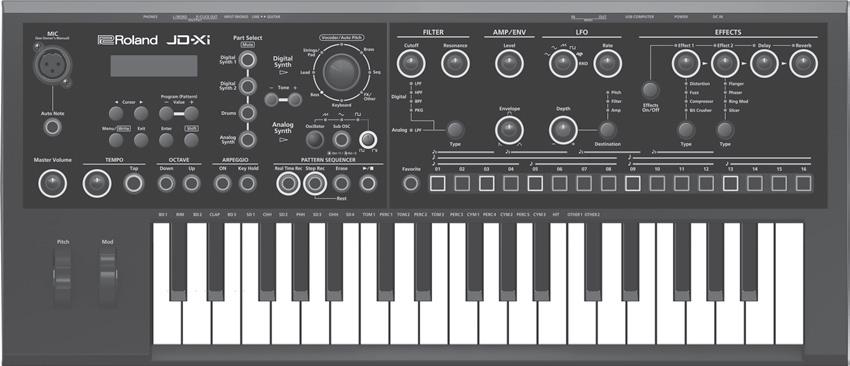The width and height of the screenshot is (850, 366).
Task: Click the LCD display screen
Action: [154, 66]
